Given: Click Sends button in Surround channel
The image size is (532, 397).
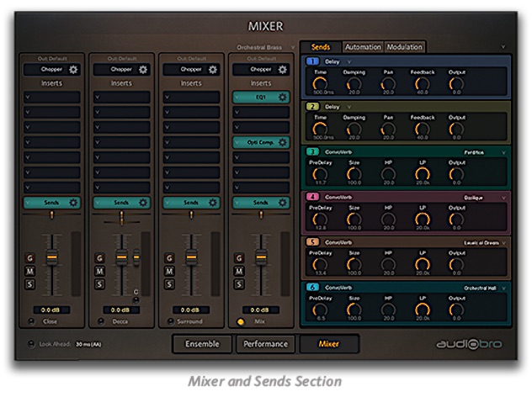Looking at the screenshot, I should tap(191, 203).
